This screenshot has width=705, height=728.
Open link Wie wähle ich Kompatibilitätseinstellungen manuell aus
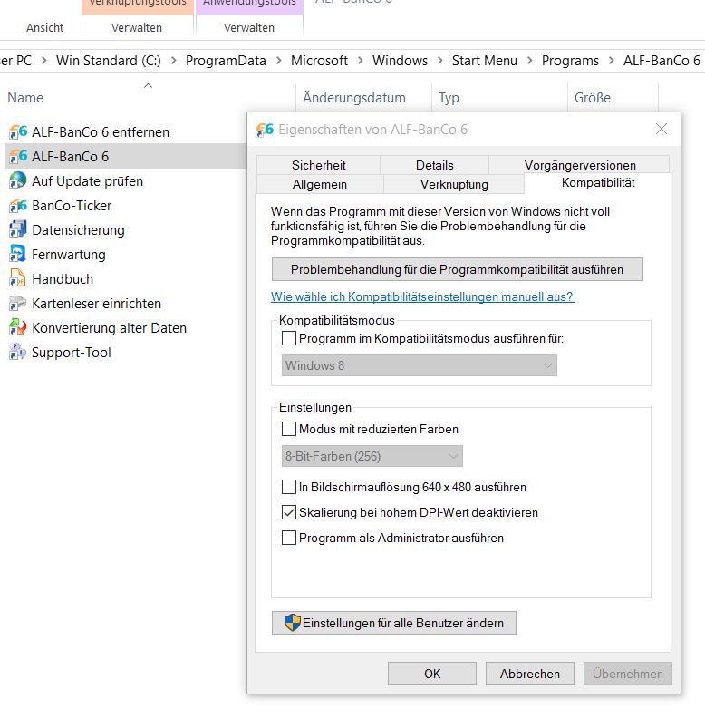[x=422, y=296]
